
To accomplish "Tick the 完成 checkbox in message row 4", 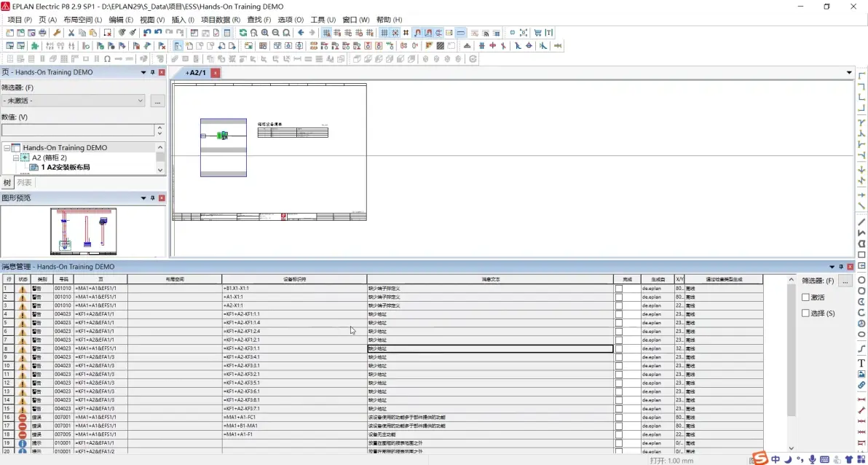I will click(619, 314).
